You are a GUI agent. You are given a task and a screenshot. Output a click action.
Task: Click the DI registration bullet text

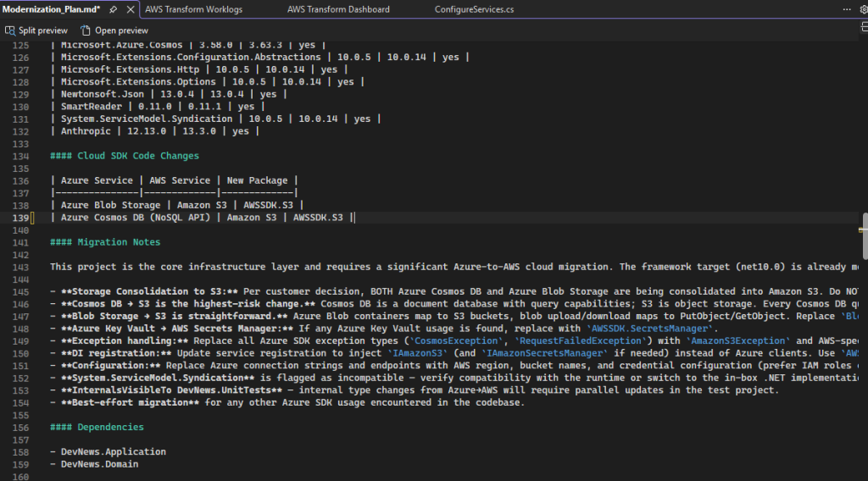point(454,353)
